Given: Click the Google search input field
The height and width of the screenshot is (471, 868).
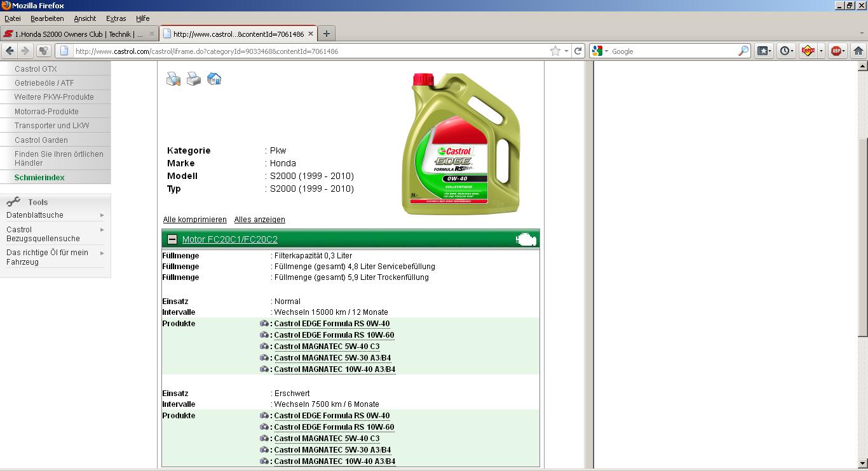Looking at the screenshot, I should click(x=674, y=51).
